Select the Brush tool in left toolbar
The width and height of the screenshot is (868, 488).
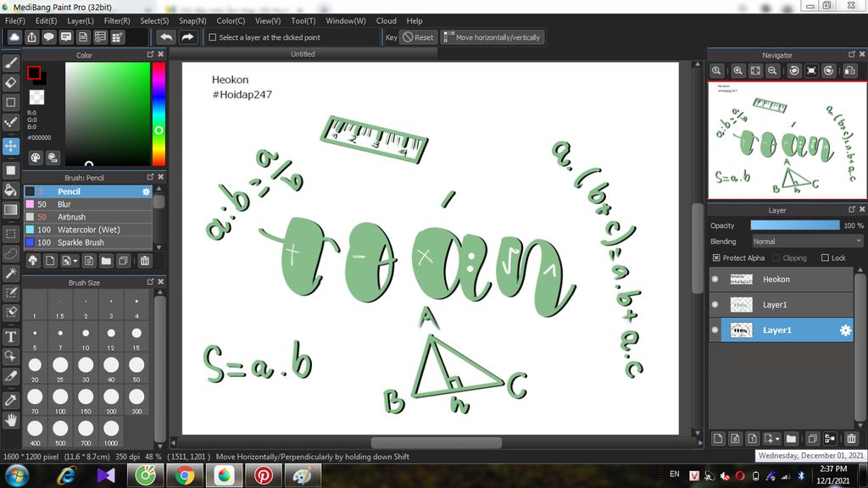[10, 63]
